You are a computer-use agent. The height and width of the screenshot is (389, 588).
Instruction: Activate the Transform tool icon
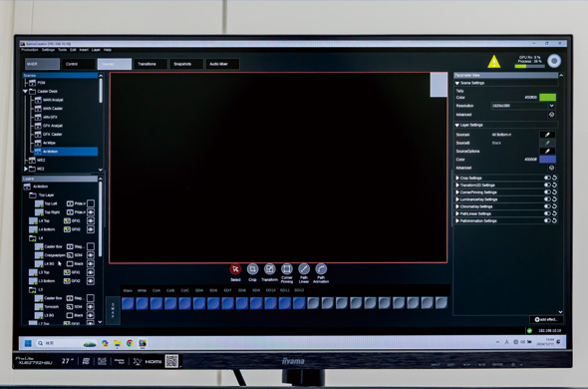[x=270, y=269]
